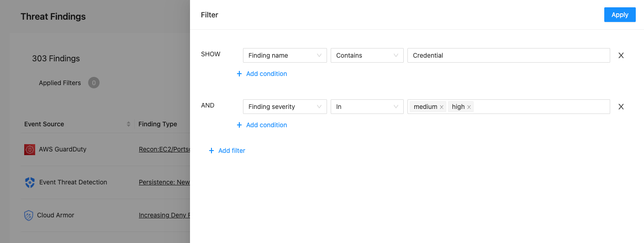This screenshot has width=644, height=243.
Task: Select the Cloud Armor row text
Action: point(56,215)
